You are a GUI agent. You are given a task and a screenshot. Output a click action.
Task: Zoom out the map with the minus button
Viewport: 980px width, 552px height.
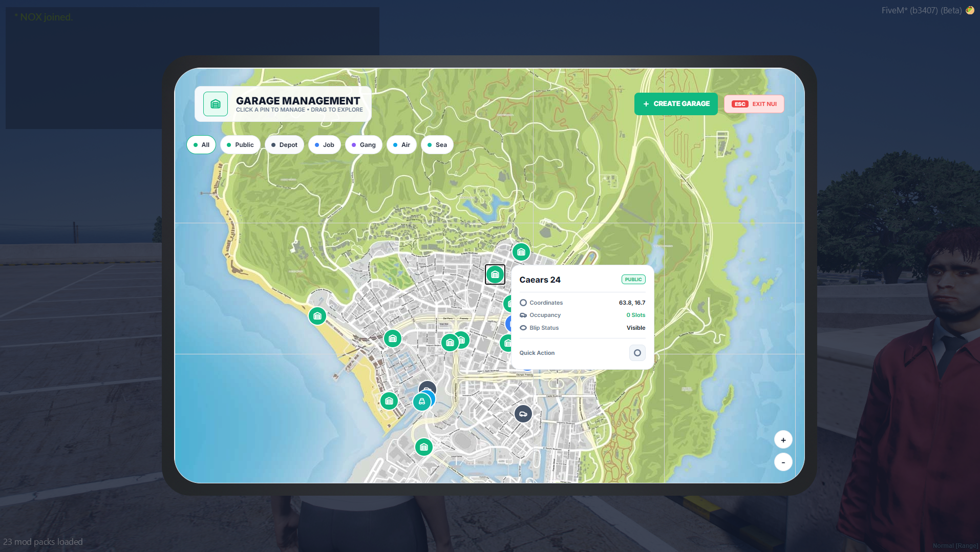[783, 462]
